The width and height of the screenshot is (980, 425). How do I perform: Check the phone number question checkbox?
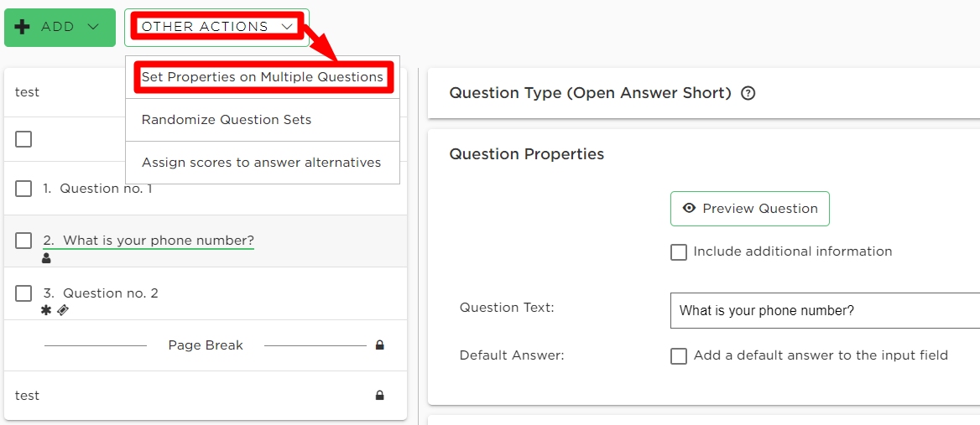tap(23, 241)
